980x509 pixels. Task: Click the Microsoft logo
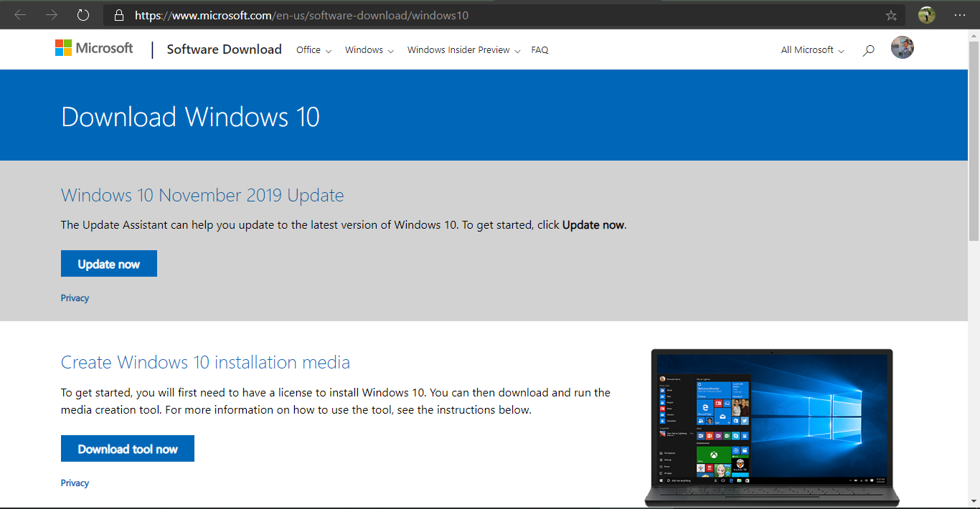tap(94, 48)
